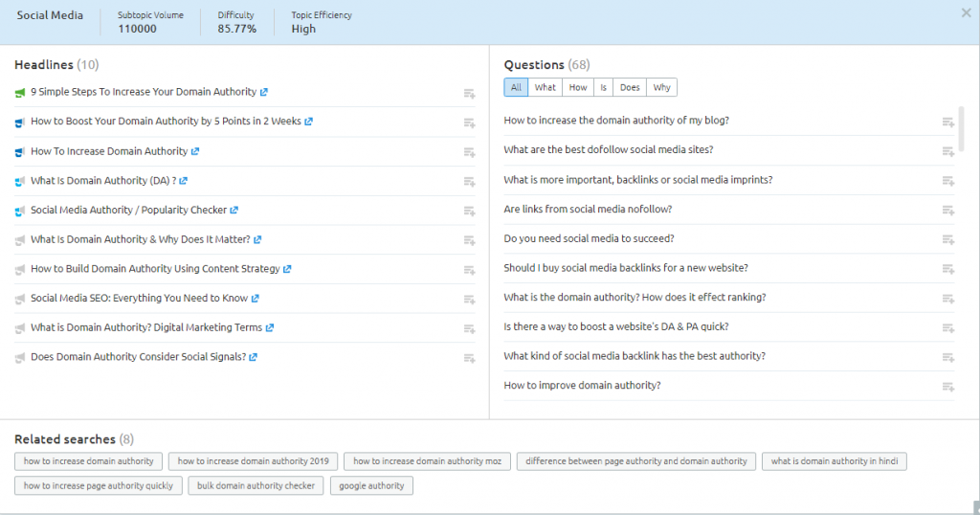Select 'google authority' related search
This screenshot has height=515, width=980.
(x=371, y=485)
